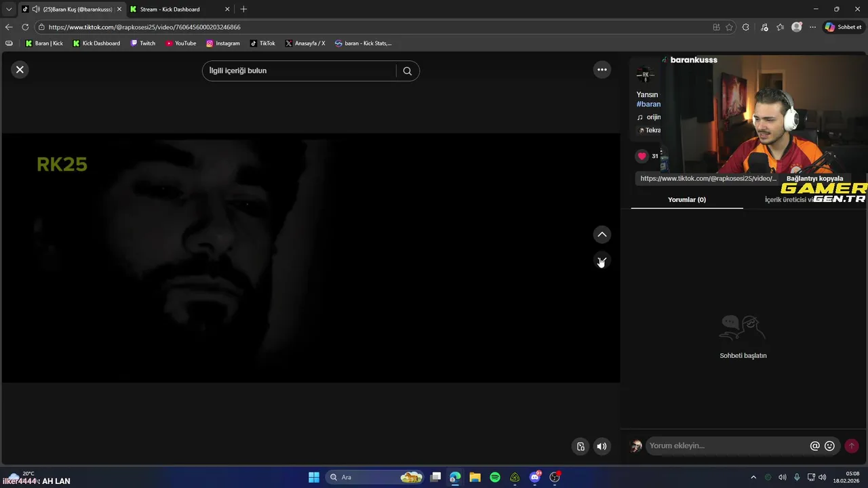The height and width of the screenshot is (488, 868).
Task: Click Bağlantıyı kopyala to copy link
Action: [814, 178]
